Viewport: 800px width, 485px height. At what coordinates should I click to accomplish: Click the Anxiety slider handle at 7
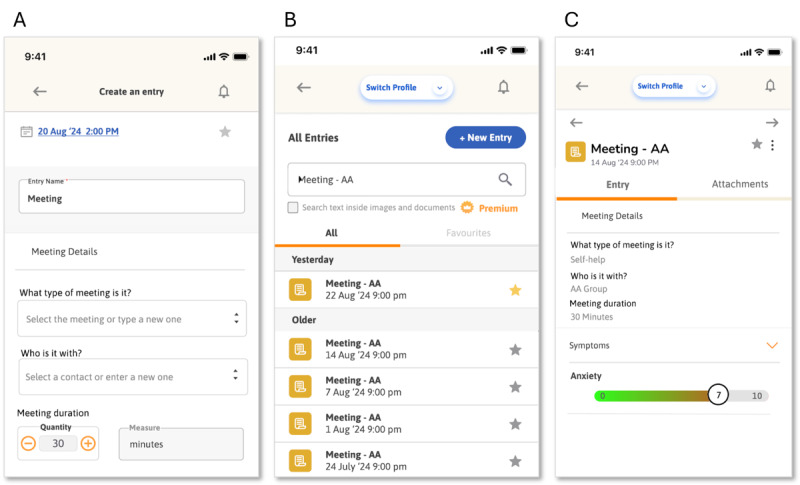(718, 395)
